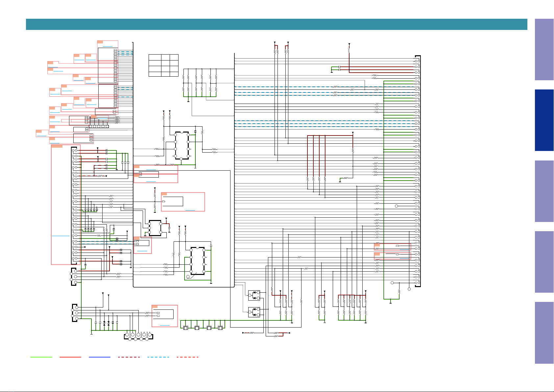Select the solid blue legend line

[x=99, y=357]
